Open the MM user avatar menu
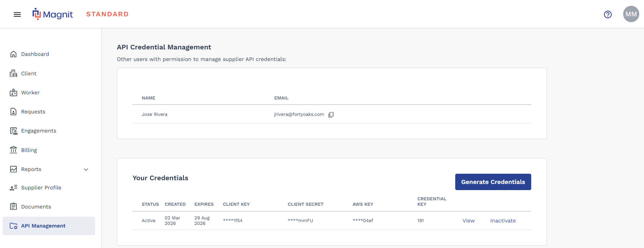Screen dimensions: 644x248 [x=631, y=14]
